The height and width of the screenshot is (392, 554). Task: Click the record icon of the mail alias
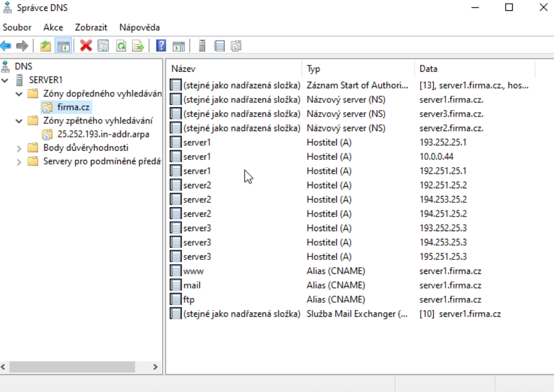coord(176,285)
